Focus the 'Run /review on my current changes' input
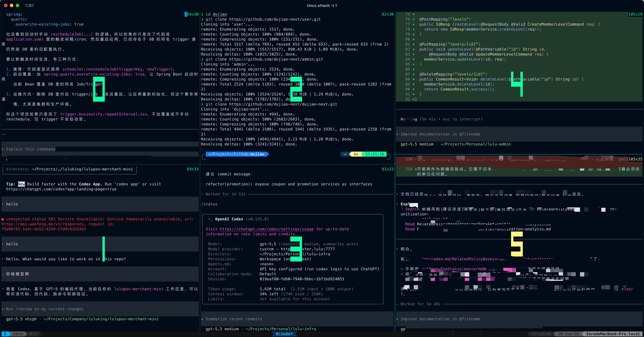Image resolution: width=644 pixels, height=337 pixels. pos(100,309)
